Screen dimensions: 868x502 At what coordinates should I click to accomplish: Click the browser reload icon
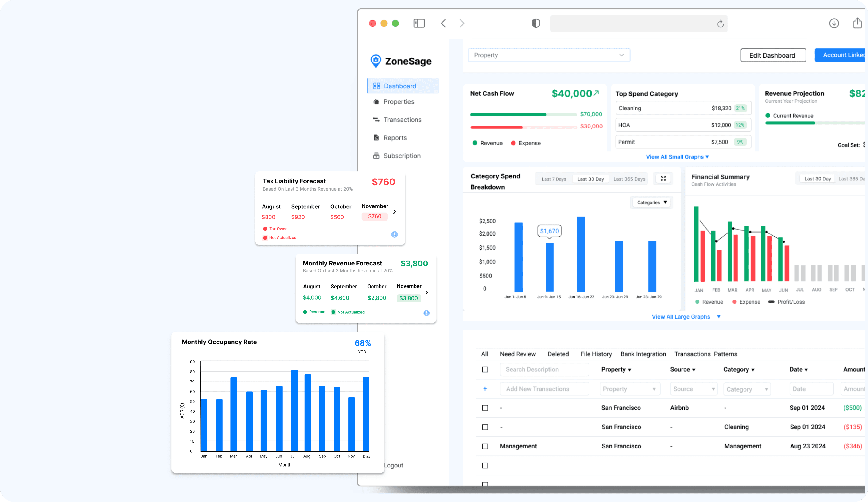tap(720, 24)
